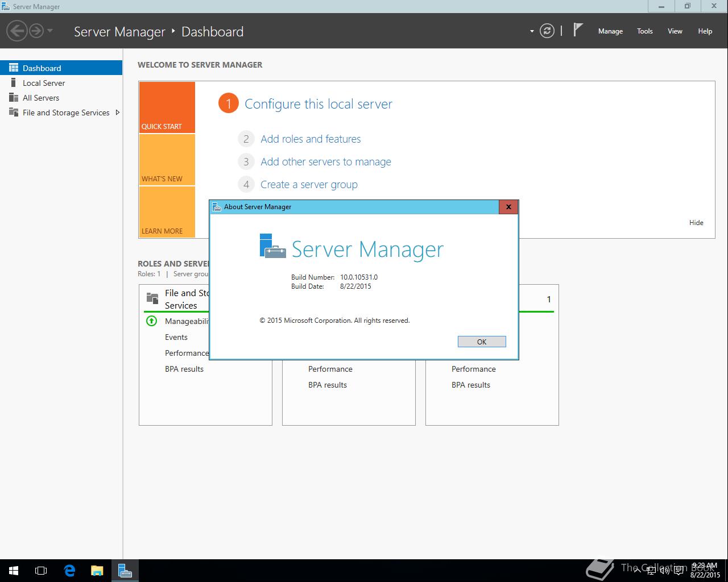This screenshot has height=582, width=728.
Task: Click OK in About Server Manager dialog
Action: (x=482, y=342)
